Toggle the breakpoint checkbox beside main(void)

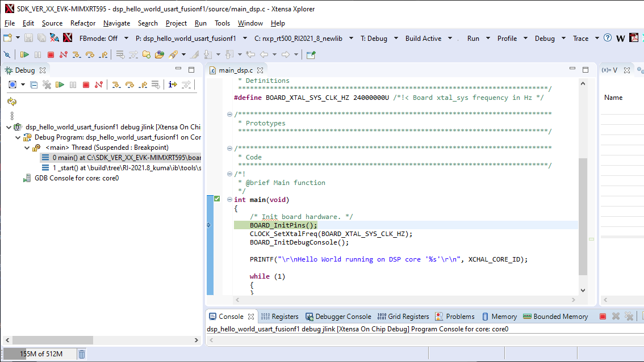pyautogui.click(x=217, y=199)
